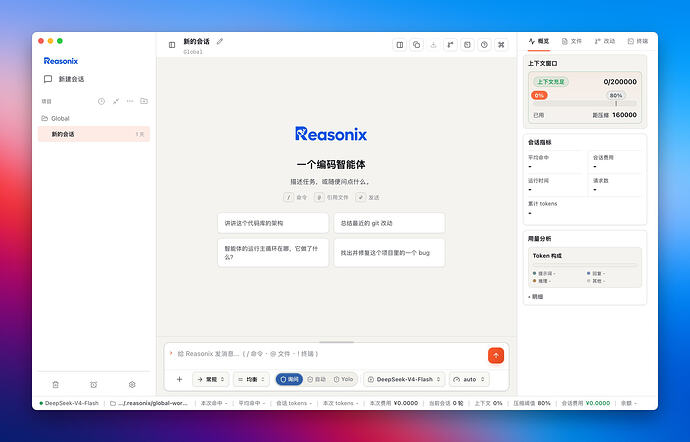Open settings via the gear icon at the sidebar bottom
690x442 pixels.
(132, 384)
